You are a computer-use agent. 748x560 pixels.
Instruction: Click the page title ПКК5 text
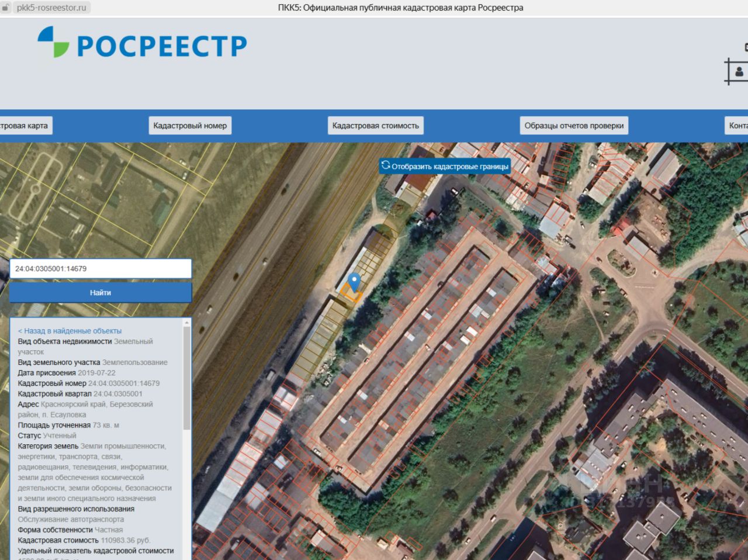(x=400, y=8)
